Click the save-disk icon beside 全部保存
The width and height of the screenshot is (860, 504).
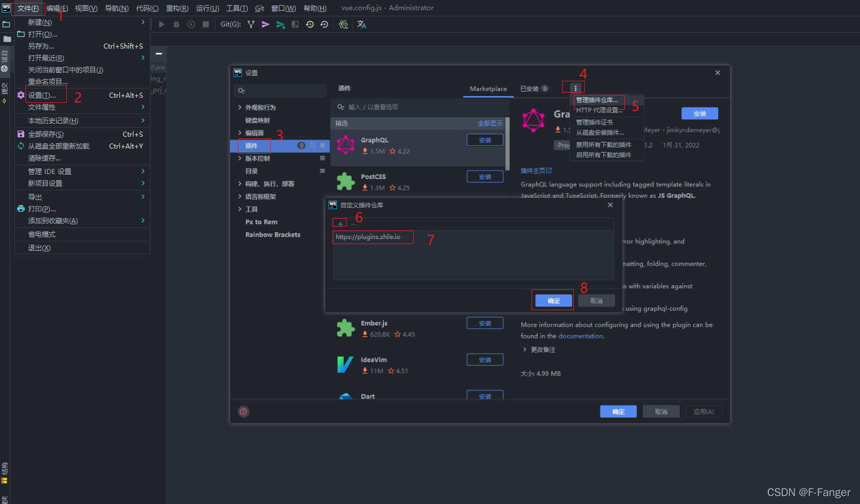point(21,134)
